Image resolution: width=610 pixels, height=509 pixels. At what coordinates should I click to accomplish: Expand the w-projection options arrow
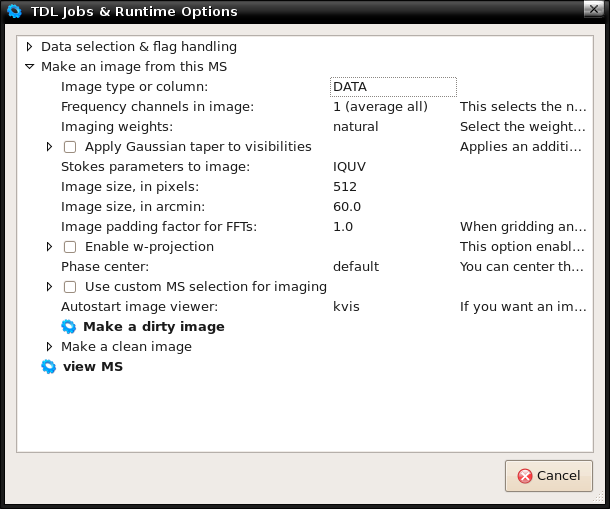(x=49, y=247)
